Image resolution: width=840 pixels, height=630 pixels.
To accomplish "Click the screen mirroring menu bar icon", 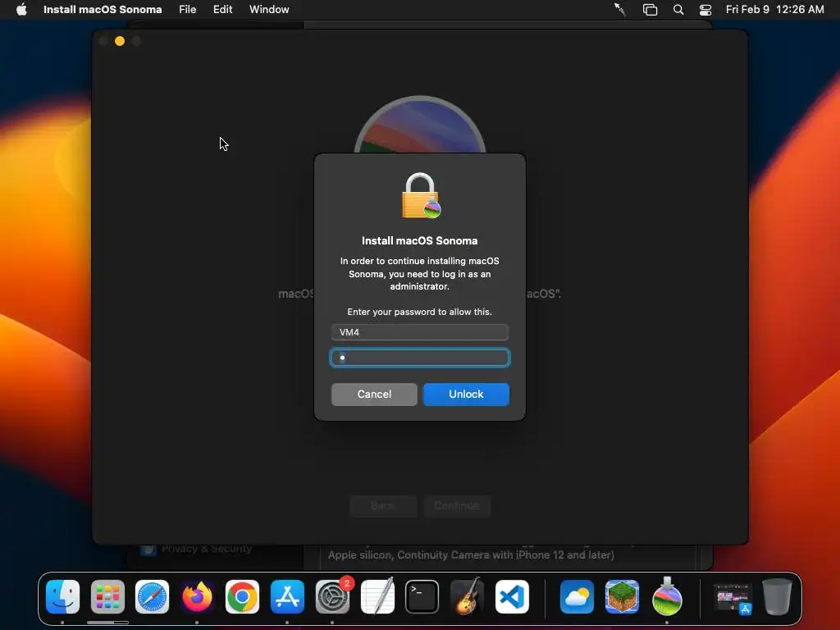I will pyautogui.click(x=650, y=10).
